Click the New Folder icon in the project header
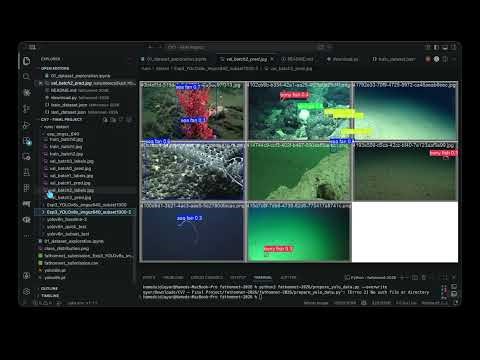Screen dimensions: 480x360 (x=113, y=119)
